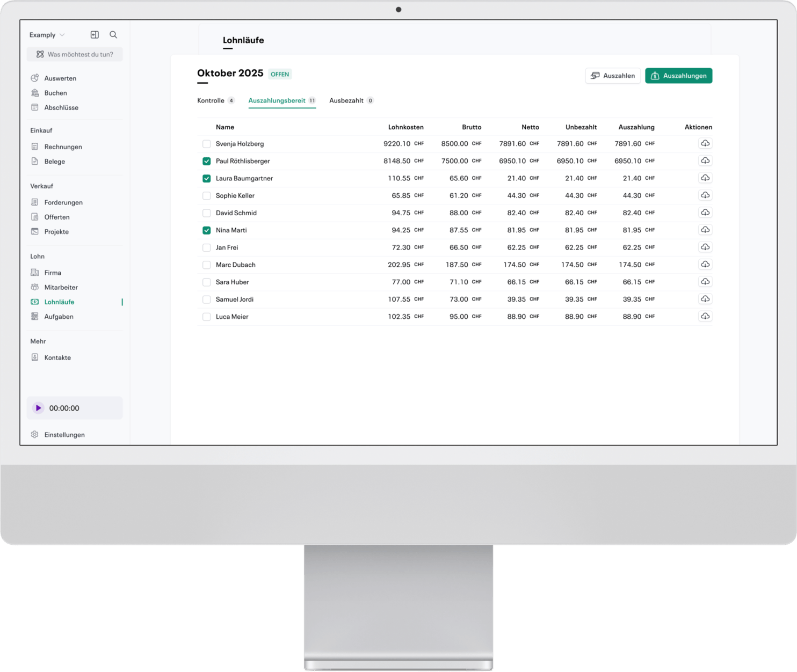Viewport: 797px width, 672px height.
Task: Select Sophie Keller's checkbox
Action: tap(206, 195)
